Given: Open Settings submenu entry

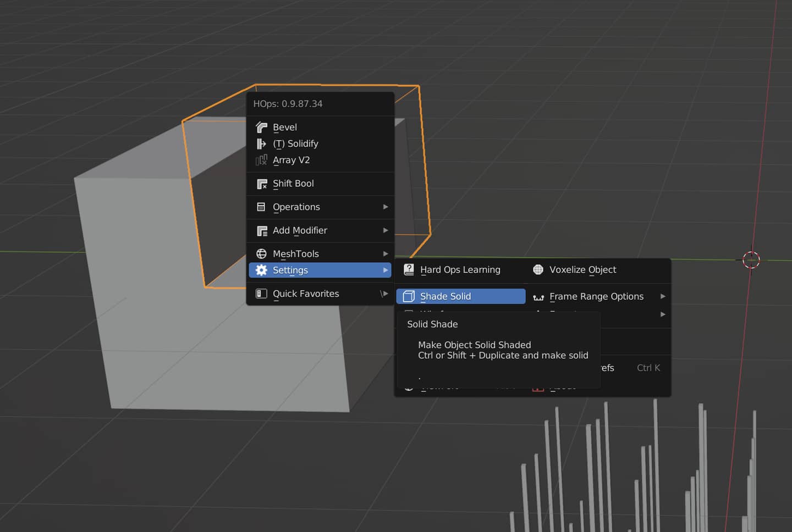Looking at the screenshot, I should click(320, 270).
